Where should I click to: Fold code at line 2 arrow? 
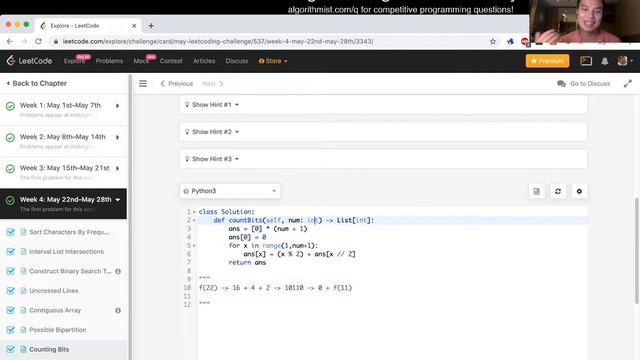[x=194, y=220]
